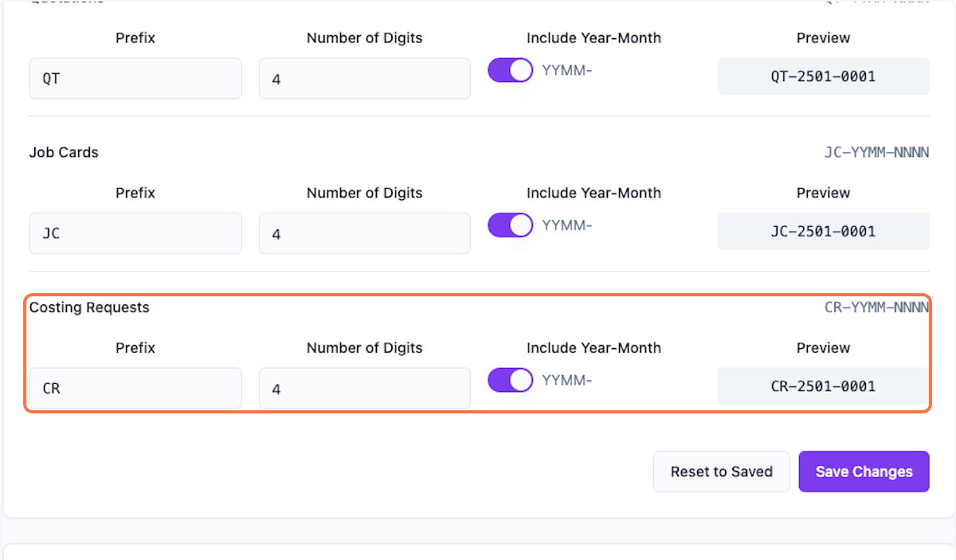Turn off Costing Requests Year-Month toggle
The image size is (956, 560).
tap(510, 380)
